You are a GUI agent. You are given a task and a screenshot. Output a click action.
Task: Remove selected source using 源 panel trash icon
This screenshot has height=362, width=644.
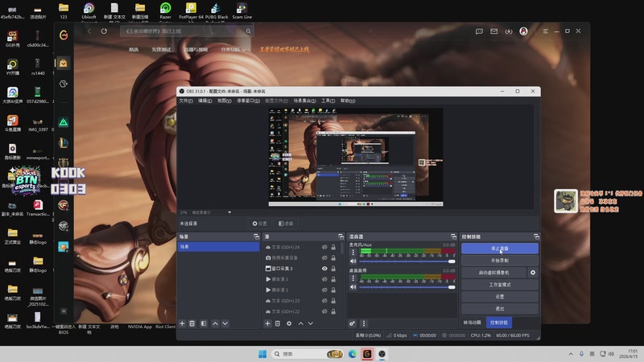tap(278, 323)
